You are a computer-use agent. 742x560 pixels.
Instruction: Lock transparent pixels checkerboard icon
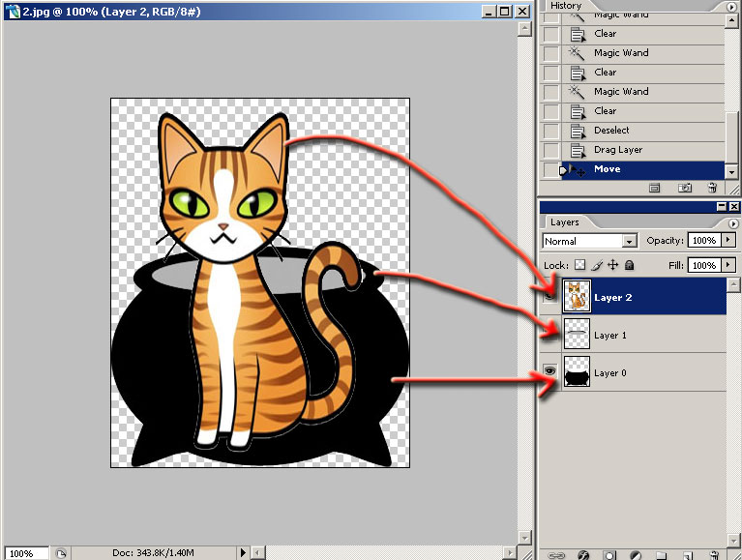click(x=579, y=265)
